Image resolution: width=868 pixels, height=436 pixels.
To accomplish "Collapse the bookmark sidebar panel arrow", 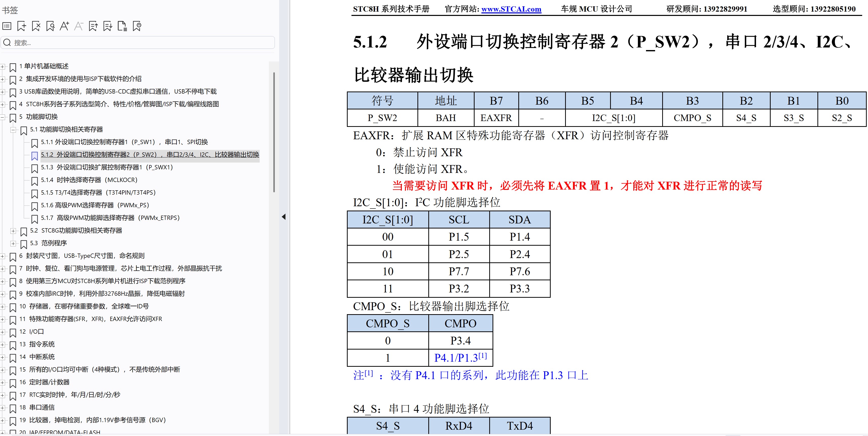I will pyautogui.click(x=284, y=217).
